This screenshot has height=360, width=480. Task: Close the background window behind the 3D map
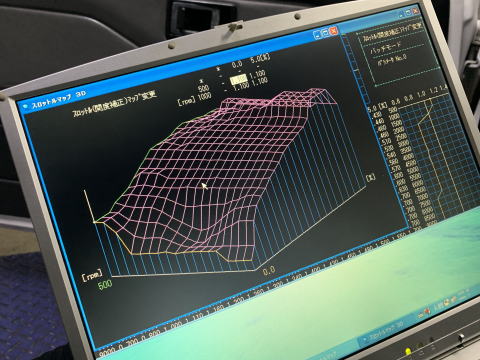click(x=415, y=11)
